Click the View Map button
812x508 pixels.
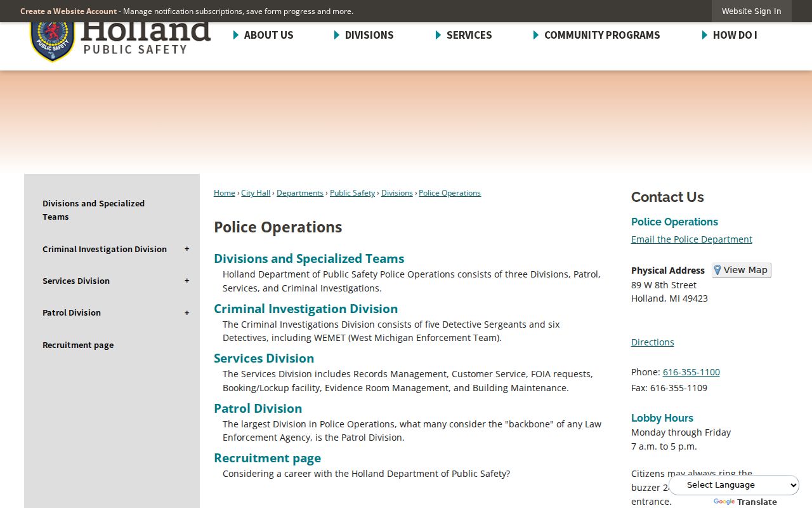[x=742, y=270]
